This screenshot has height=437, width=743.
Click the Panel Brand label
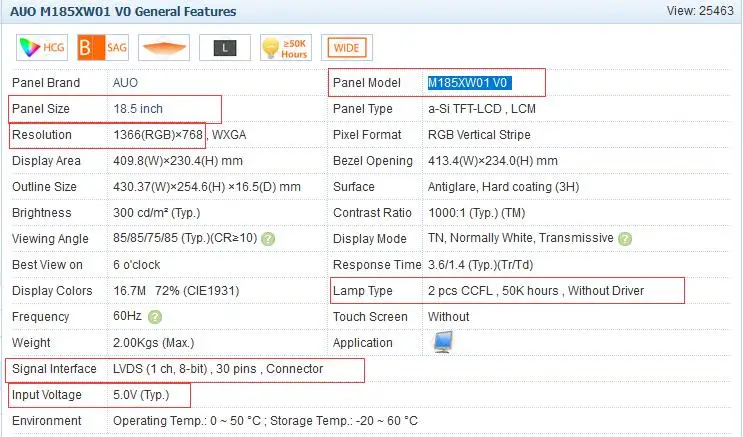pyautogui.click(x=46, y=83)
